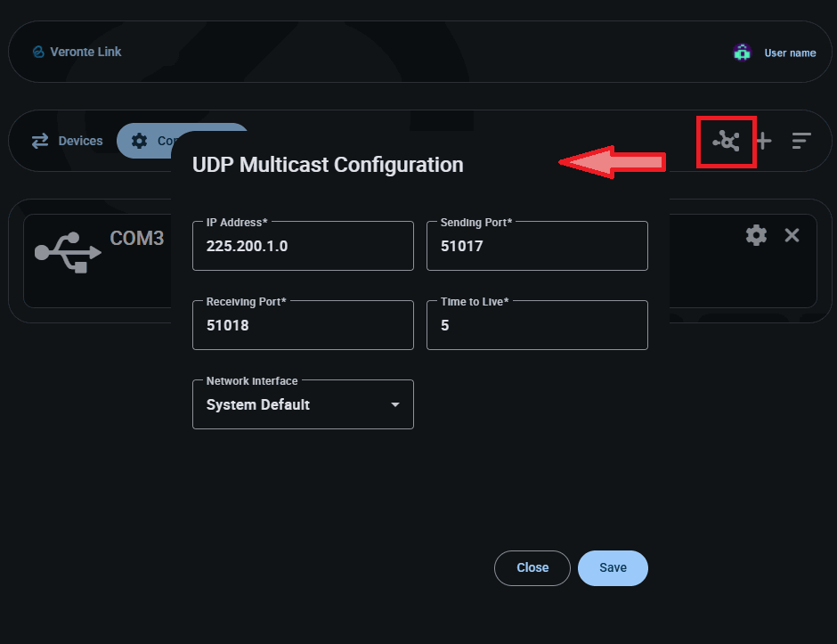Click the Time to Live field

click(537, 326)
